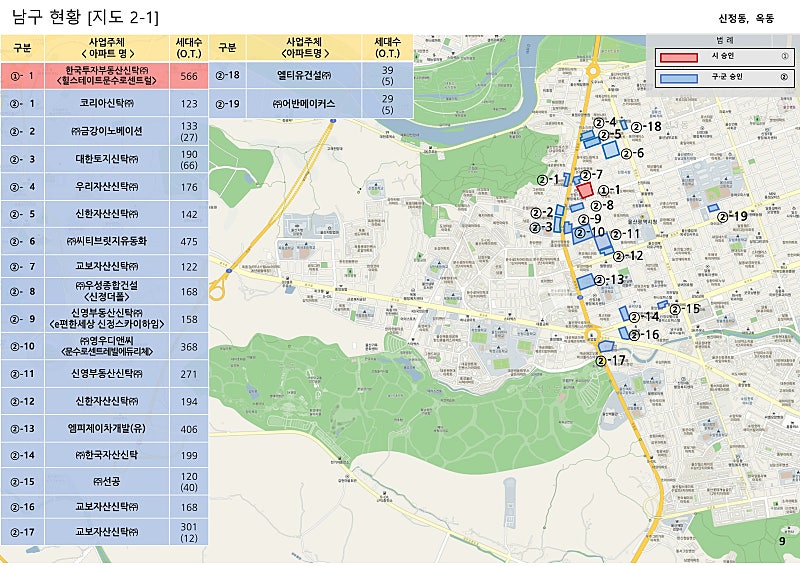
Task: Click the ㈜한국자산신탁 cell
Action: tap(107, 455)
